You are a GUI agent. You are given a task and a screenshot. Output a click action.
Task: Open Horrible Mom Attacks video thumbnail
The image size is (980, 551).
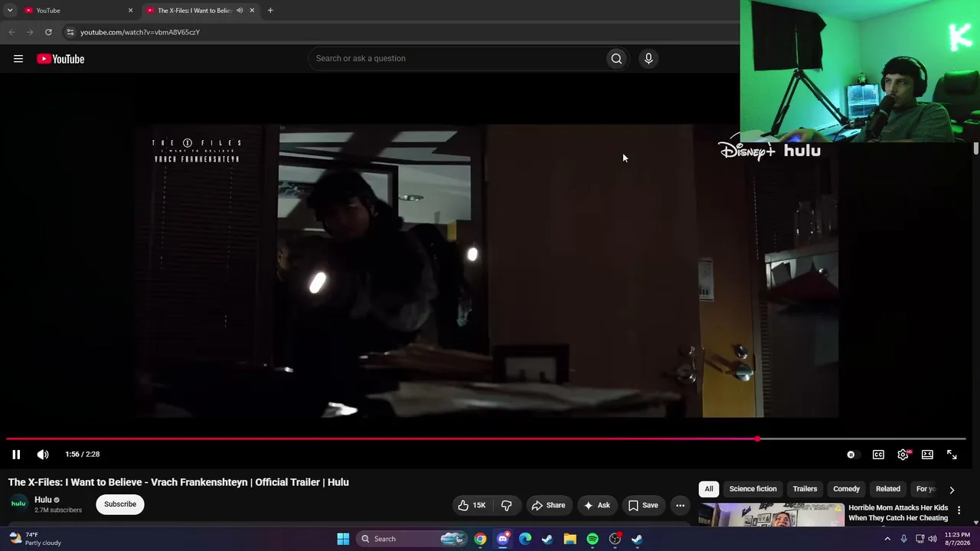coord(771,515)
